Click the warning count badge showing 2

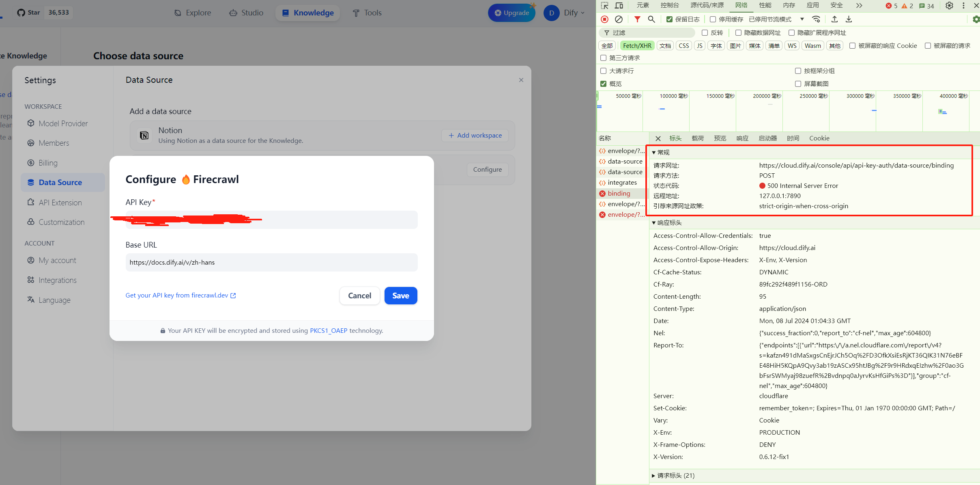[x=907, y=6]
